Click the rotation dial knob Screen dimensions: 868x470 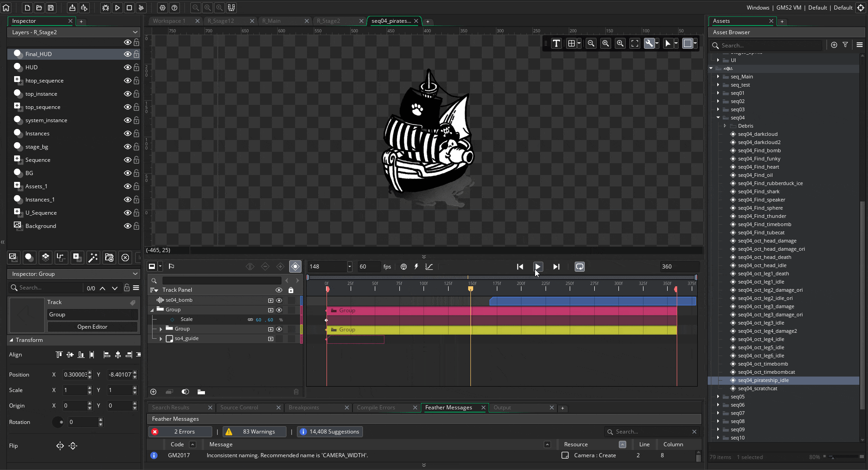[x=58, y=422]
